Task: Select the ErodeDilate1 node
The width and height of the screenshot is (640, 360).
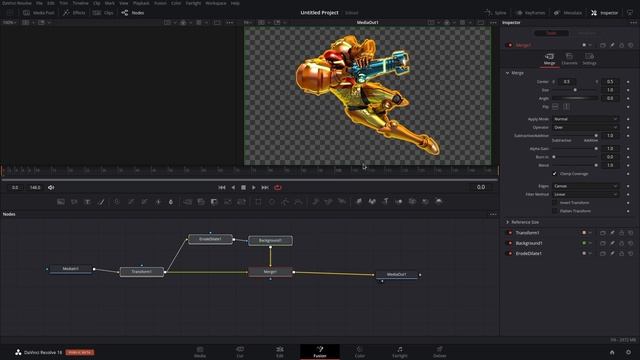Action: pyautogui.click(x=211, y=239)
